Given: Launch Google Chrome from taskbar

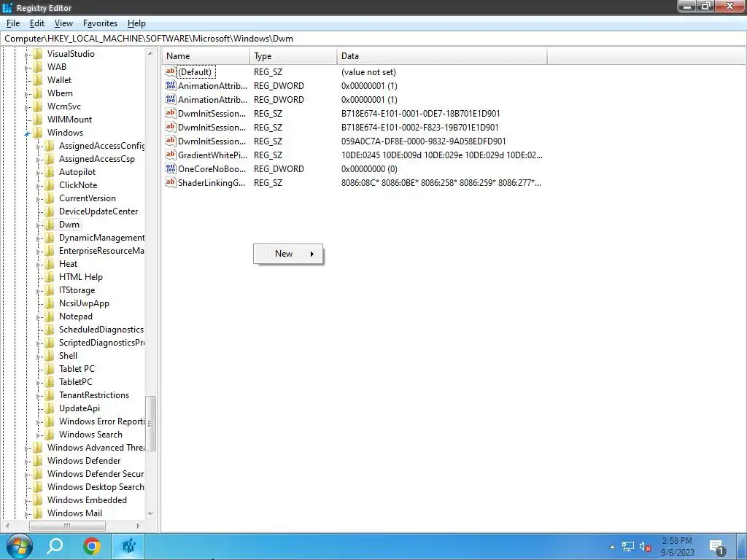Looking at the screenshot, I should point(91,545).
